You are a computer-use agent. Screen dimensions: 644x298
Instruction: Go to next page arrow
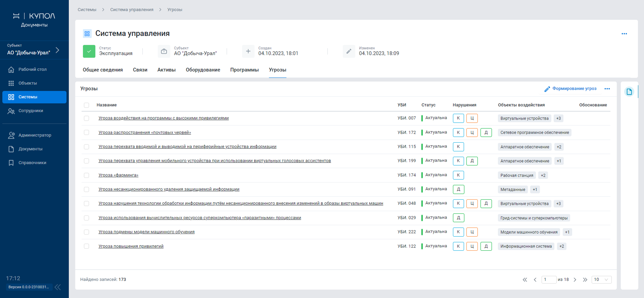(575, 280)
